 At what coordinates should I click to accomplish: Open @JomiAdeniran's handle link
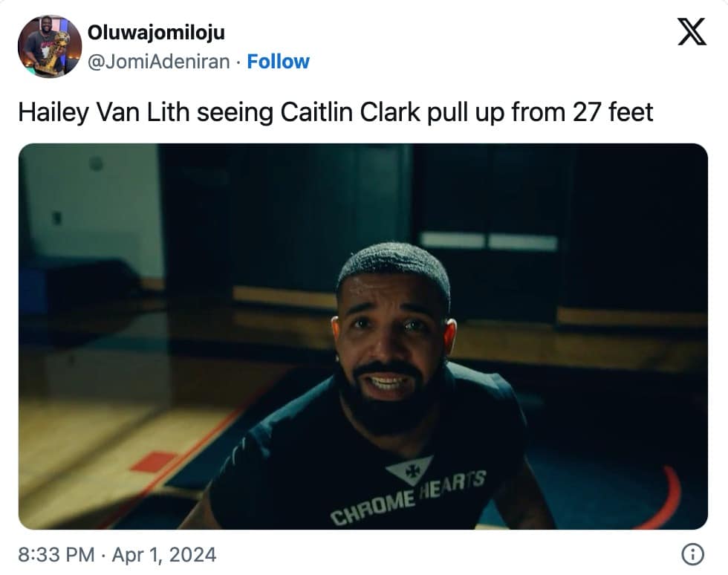tap(160, 62)
